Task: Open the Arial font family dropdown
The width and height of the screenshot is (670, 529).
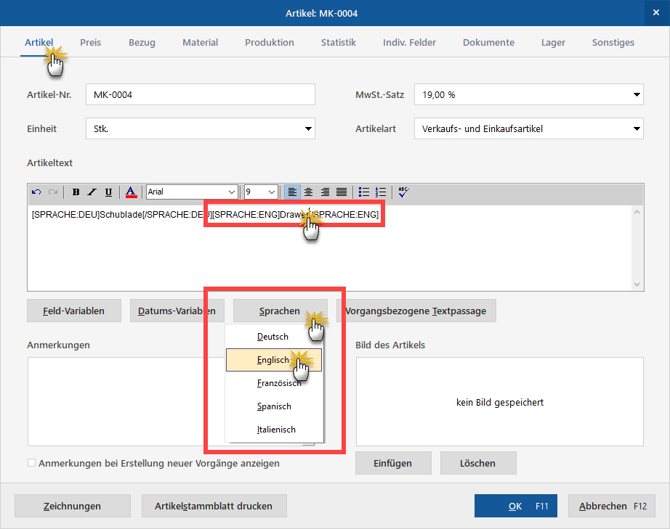Action: (232, 192)
